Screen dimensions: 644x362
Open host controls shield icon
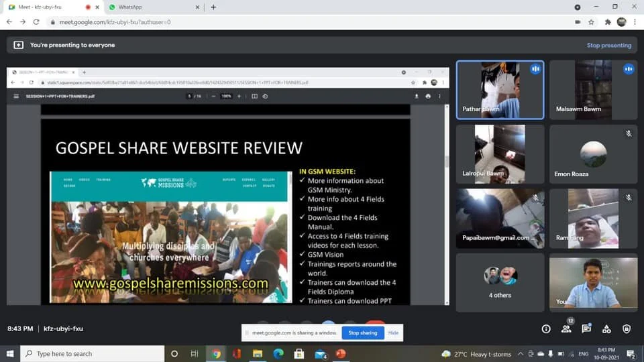(x=627, y=328)
